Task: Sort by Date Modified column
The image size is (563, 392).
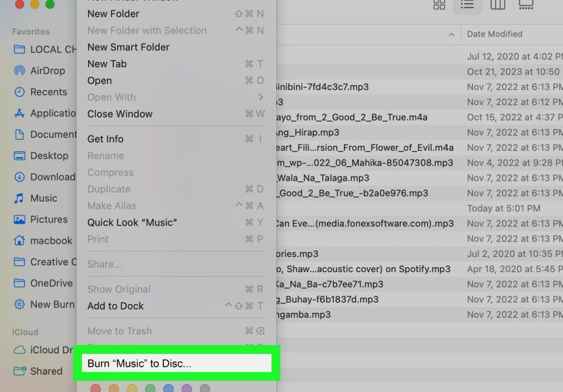Action: [x=495, y=34]
